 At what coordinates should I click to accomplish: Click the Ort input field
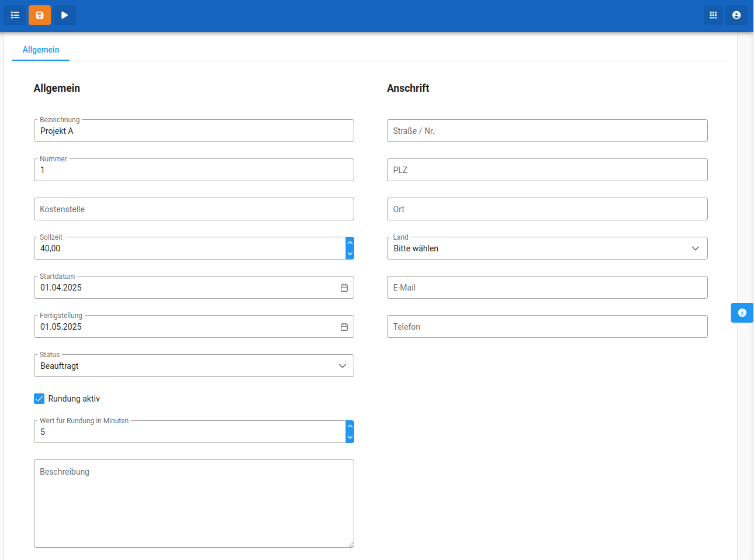tap(547, 209)
